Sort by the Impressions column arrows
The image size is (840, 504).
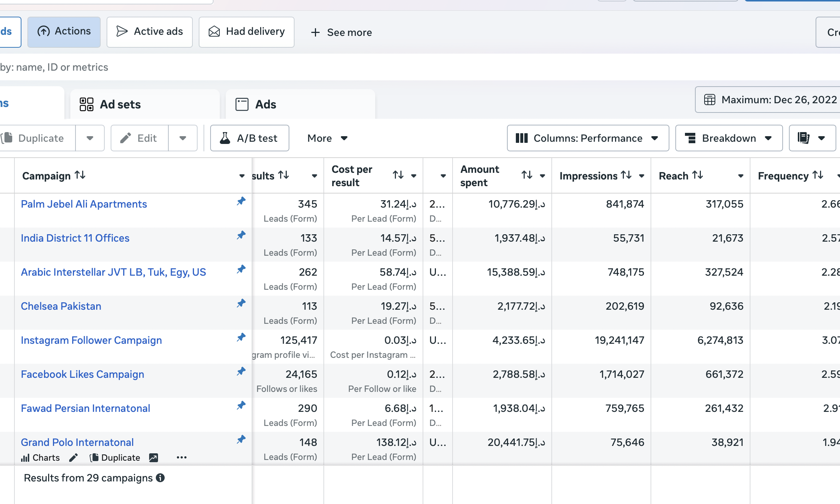tap(626, 175)
